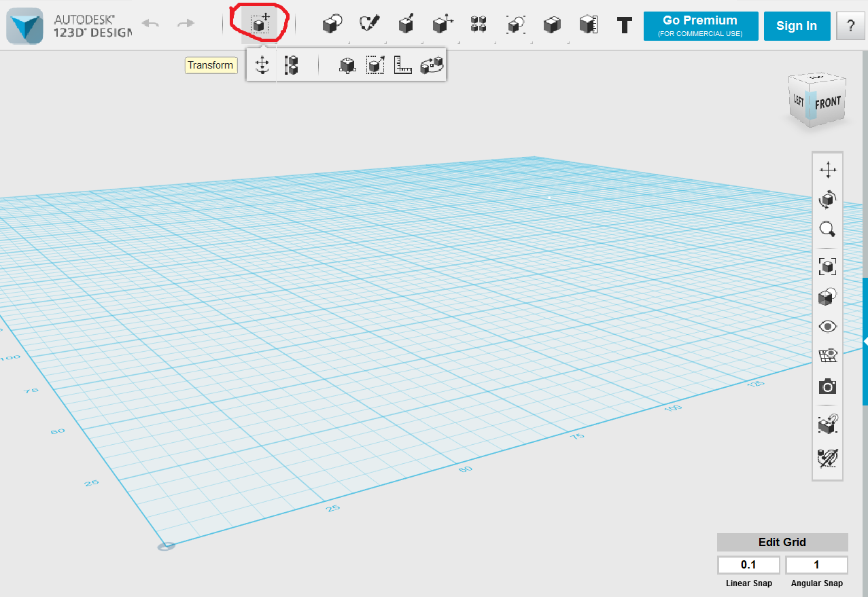
Task: Open the Transform tool menu
Action: [x=260, y=24]
